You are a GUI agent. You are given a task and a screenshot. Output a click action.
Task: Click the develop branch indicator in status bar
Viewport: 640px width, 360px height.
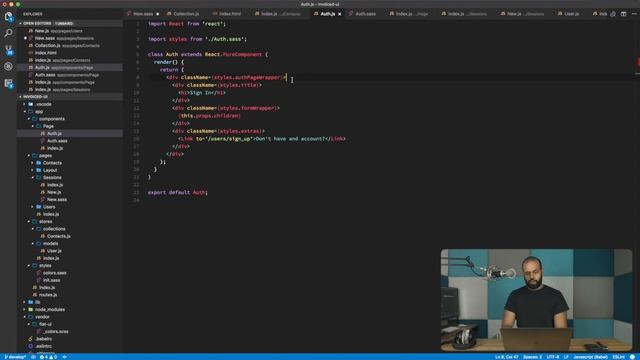tap(15, 357)
